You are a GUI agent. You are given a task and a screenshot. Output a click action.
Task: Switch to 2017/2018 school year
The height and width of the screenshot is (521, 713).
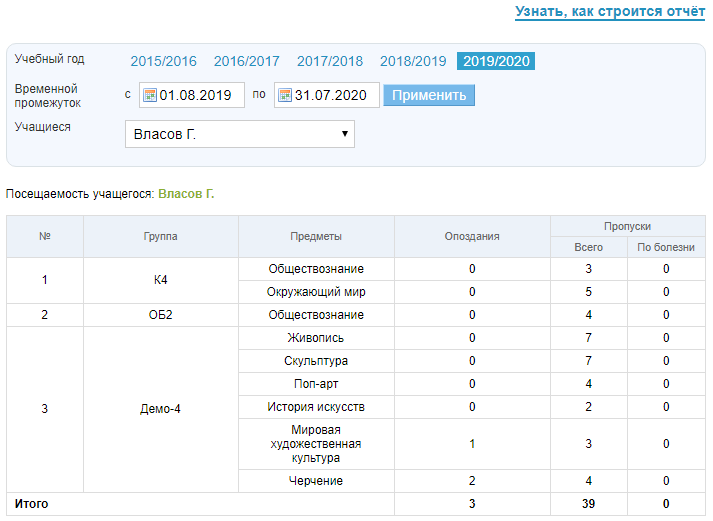330,61
